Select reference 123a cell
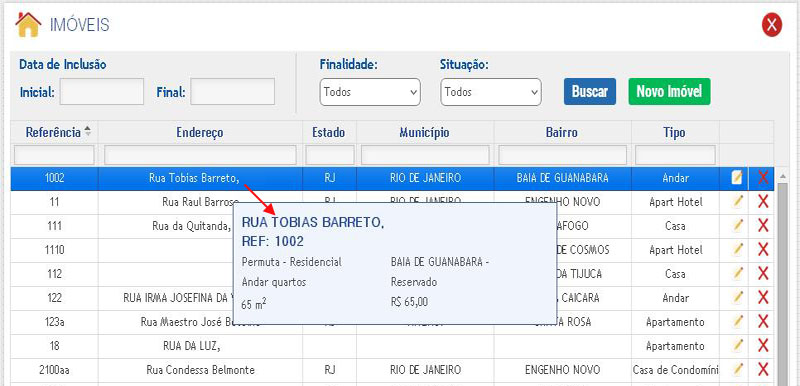The image size is (800, 386). [54, 322]
